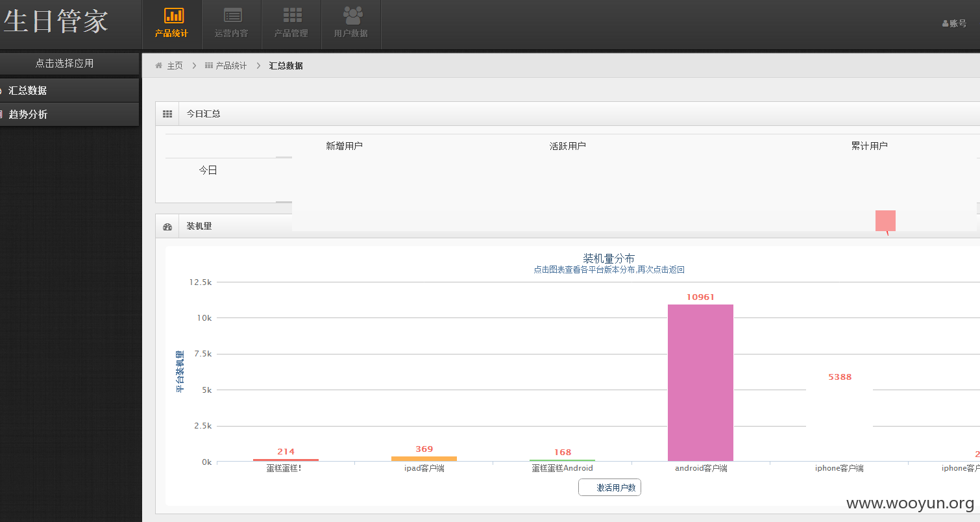The image size is (980, 522).
Task: Open the 用户数据 people icon tab
Action: click(x=351, y=25)
